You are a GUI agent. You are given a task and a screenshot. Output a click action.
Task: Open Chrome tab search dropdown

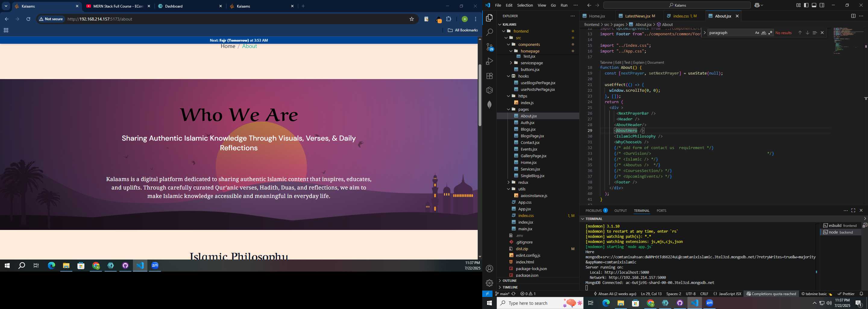[x=6, y=6]
